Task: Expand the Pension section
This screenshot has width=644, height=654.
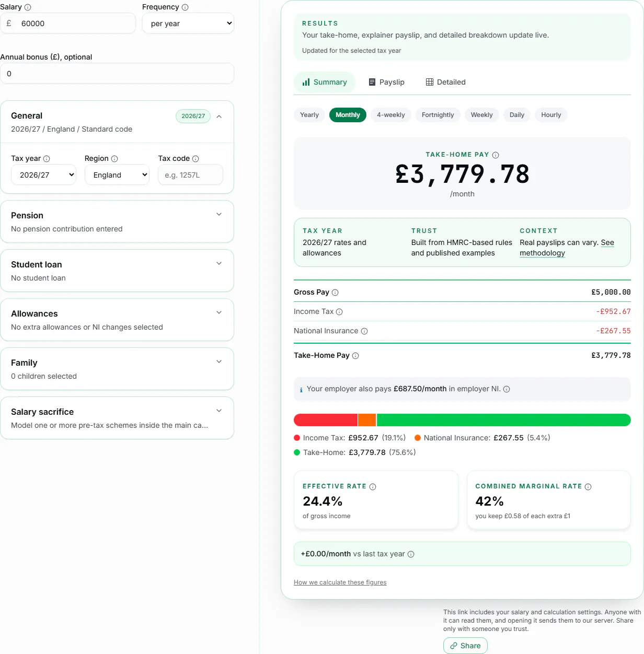Action: click(x=117, y=221)
